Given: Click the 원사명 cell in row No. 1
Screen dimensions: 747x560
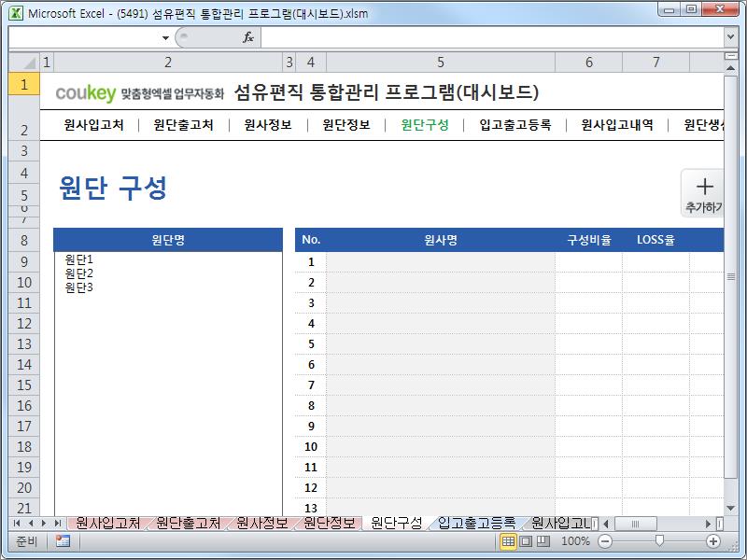Looking at the screenshot, I should point(441,262).
